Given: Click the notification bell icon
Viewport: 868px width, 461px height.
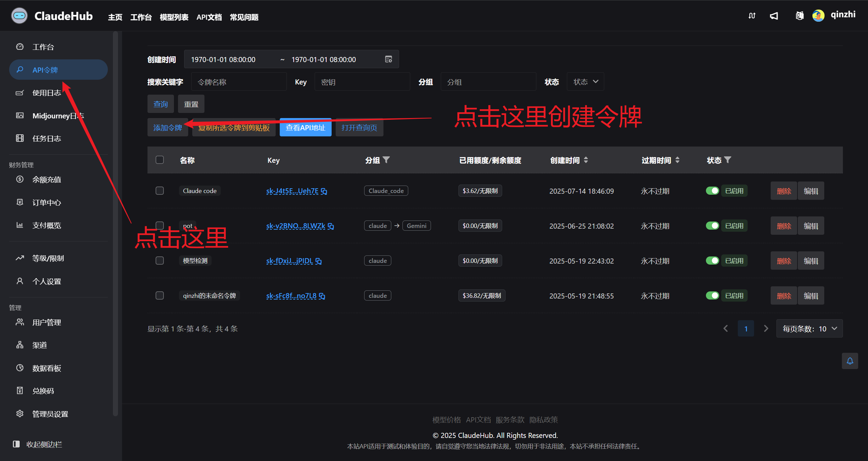Looking at the screenshot, I should [850, 361].
